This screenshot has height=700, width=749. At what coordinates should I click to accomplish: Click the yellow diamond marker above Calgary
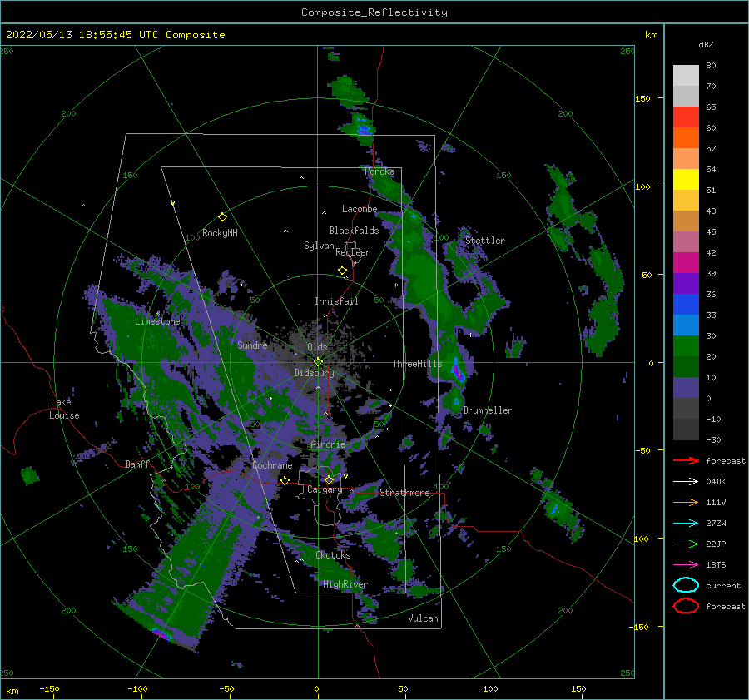tap(329, 479)
